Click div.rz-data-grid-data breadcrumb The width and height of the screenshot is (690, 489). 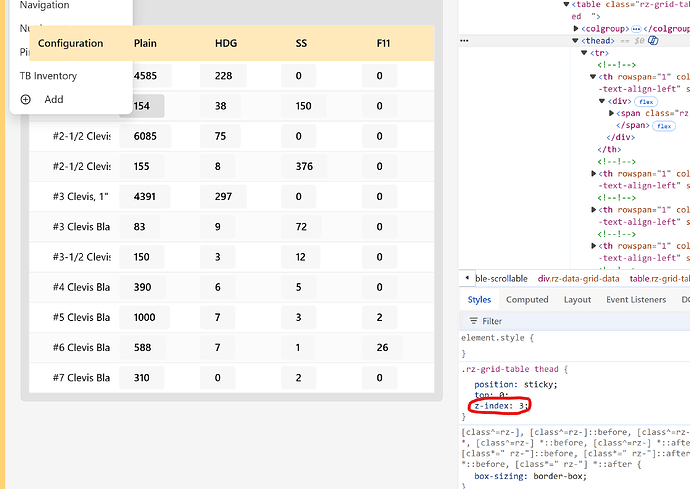click(578, 278)
